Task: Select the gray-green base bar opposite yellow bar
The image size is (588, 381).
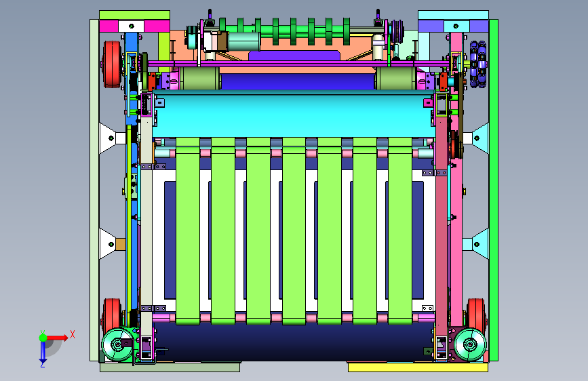Action: (x=170, y=367)
